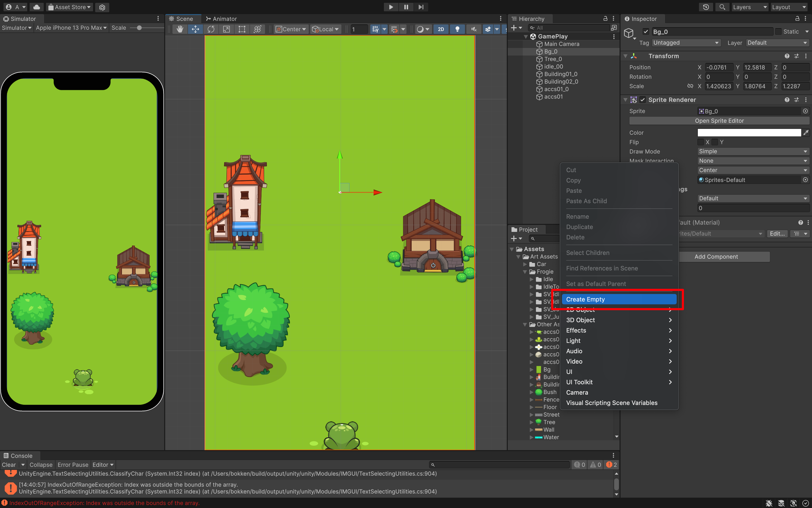This screenshot has height=508, width=812.
Task: Check the Flip X checkbox
Action: 700,142
